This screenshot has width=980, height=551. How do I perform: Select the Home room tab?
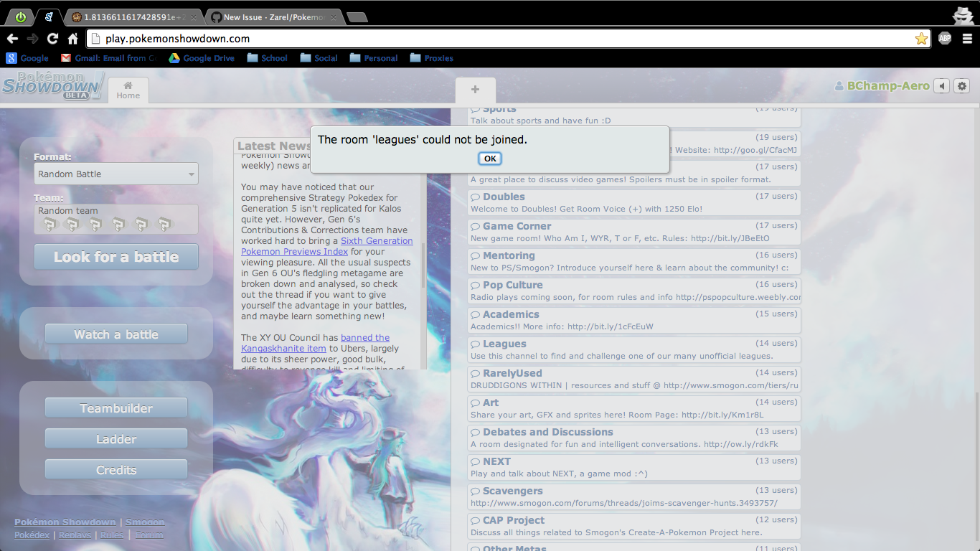pyautogui.click(x=128, y=90)
